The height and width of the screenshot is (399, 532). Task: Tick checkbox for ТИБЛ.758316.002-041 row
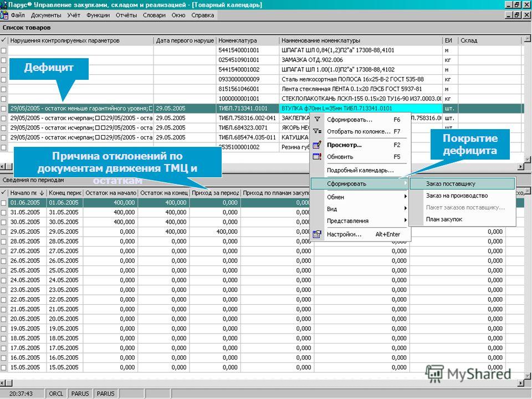click(x=3, y=119)
